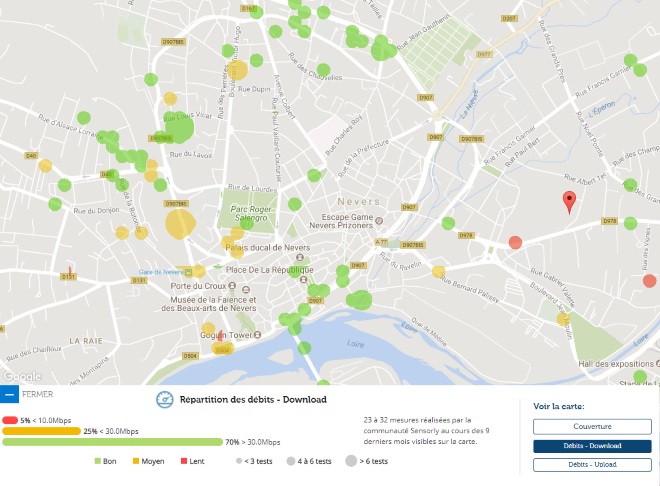Click the red slow-speed circle near D978

click(515, 242)
